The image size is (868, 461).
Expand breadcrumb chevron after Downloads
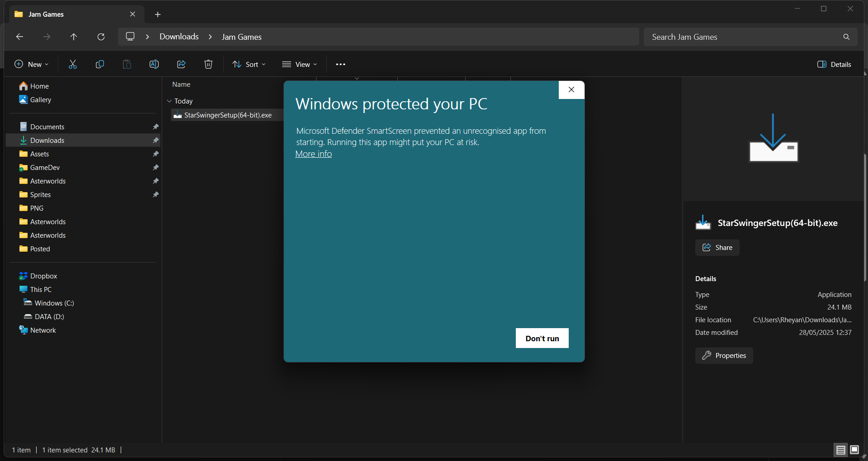[x=210, y=37]
